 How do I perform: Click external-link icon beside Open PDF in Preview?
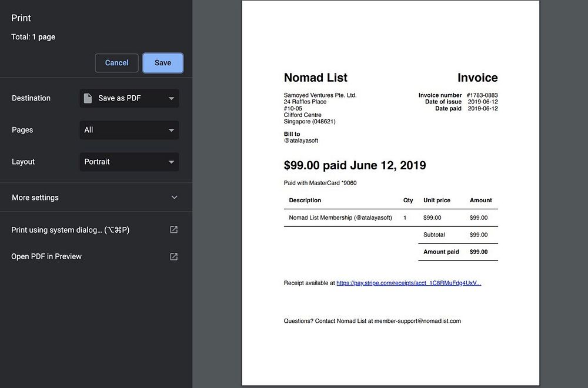click(173, 256)
